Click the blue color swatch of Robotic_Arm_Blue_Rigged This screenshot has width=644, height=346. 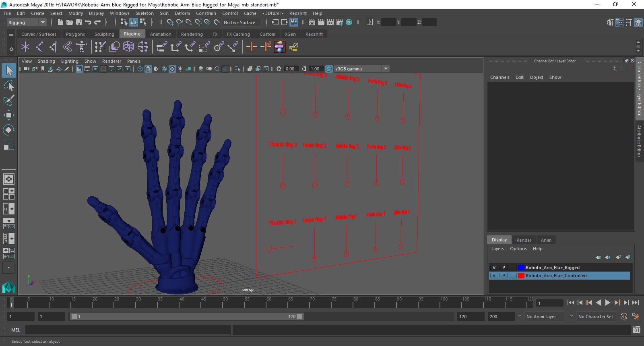521,268
